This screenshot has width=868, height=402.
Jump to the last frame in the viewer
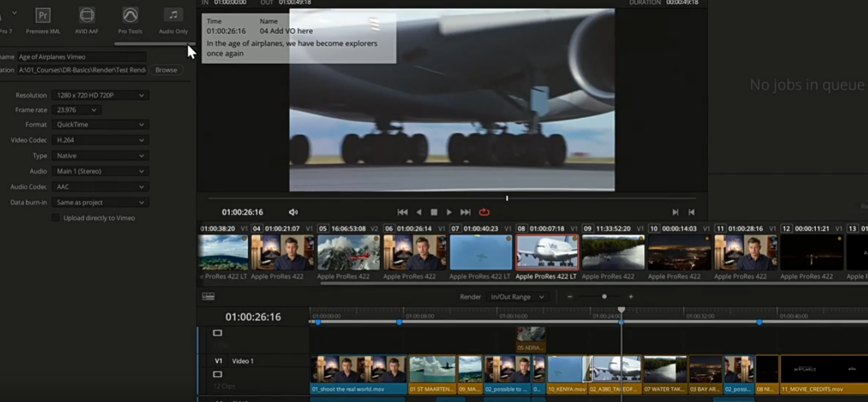465,212
